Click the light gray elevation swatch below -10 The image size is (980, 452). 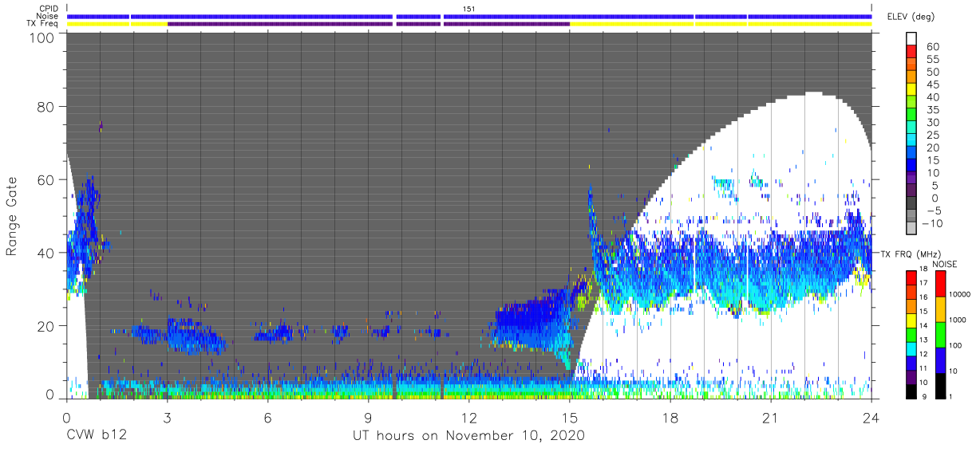point(911,229)
